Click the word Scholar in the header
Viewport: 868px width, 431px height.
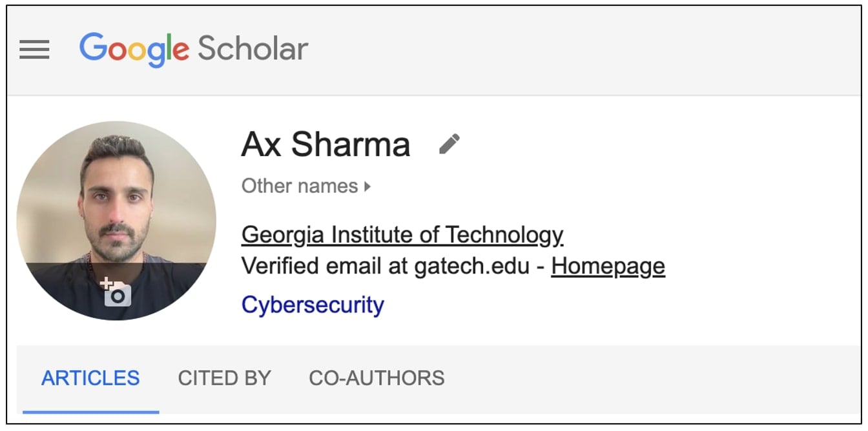[253, 49]
